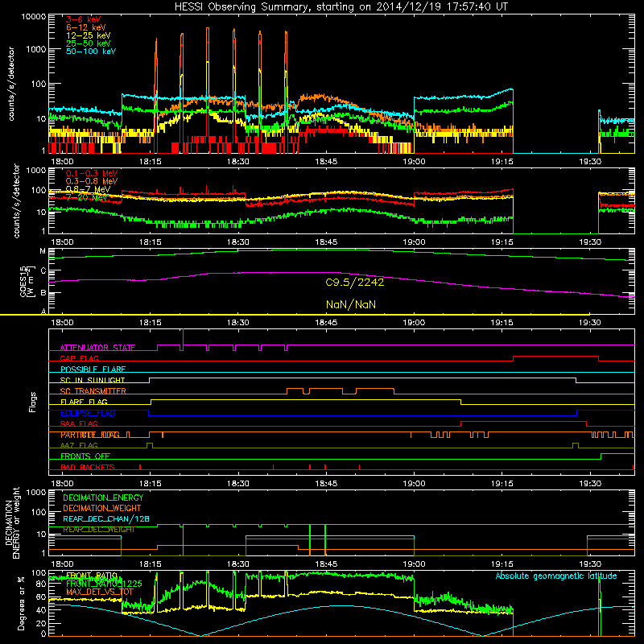Click the 0.3-0.8 MeV legend label
This screenshot has height=644, width=644.
(x=92, y=181)
